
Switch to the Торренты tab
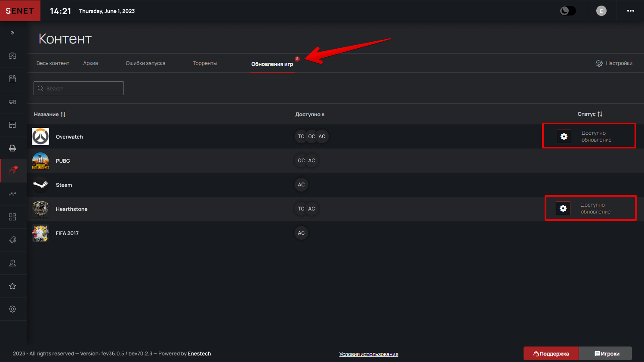[205, 63]
